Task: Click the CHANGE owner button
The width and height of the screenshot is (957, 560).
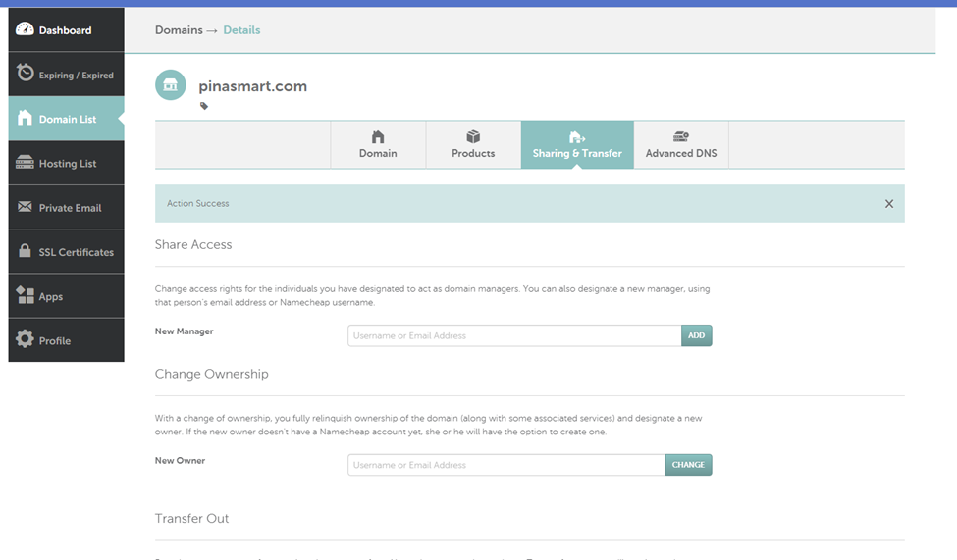Action: (x=688, y=465)
